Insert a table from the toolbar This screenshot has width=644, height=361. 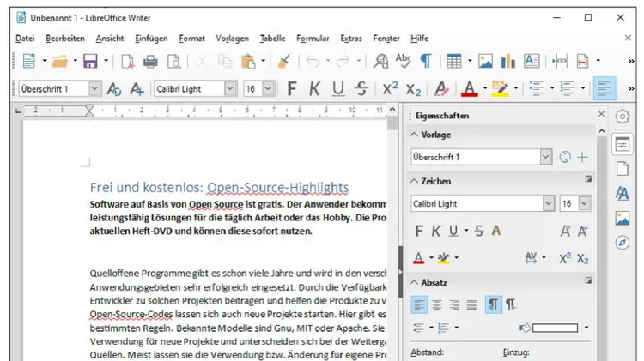coord(454,62)
